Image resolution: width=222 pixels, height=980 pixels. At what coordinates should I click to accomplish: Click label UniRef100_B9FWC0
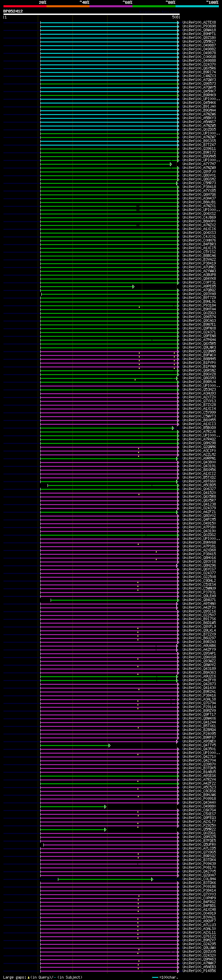(199, 355)
